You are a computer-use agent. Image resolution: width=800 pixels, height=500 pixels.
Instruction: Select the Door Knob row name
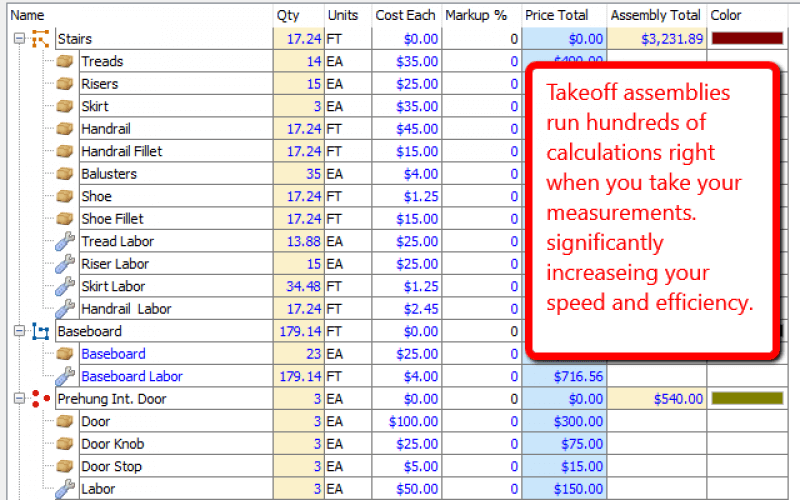point(112,443)
